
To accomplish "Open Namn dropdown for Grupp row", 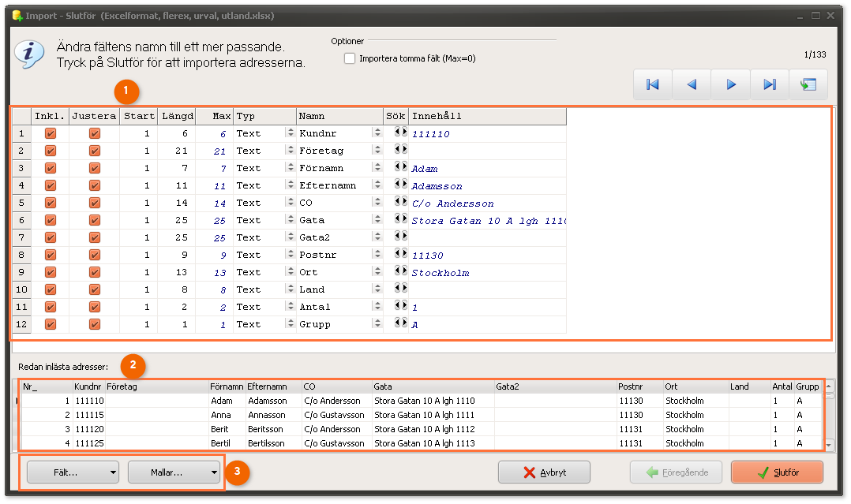I will (377, 324).
